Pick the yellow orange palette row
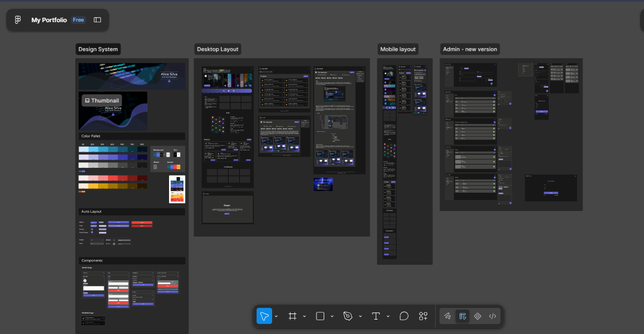The image size is (644, 334). tap(113, 186)
